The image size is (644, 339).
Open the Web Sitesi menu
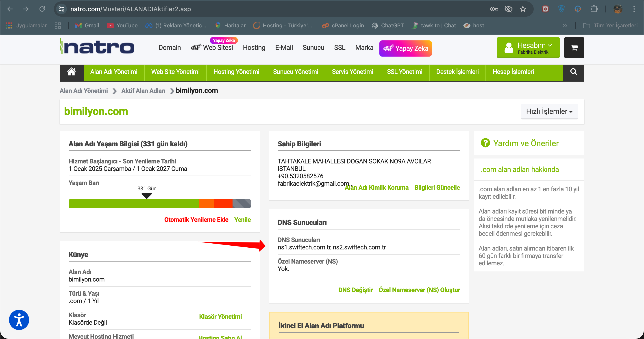coord(212,48)
